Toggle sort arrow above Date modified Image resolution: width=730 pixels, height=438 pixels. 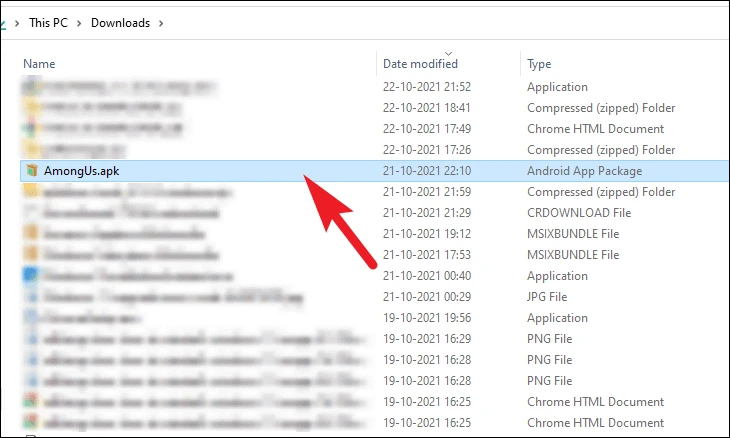448,54
